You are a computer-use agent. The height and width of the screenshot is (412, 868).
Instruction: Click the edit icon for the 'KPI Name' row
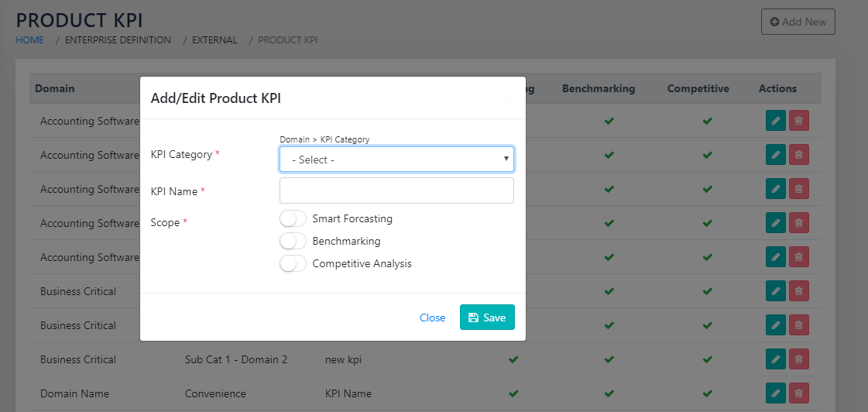[x=775, y=393]
